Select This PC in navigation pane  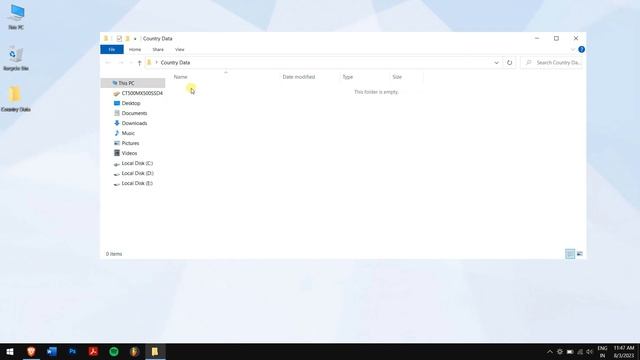pyautogui.click(x=133, y=83)
